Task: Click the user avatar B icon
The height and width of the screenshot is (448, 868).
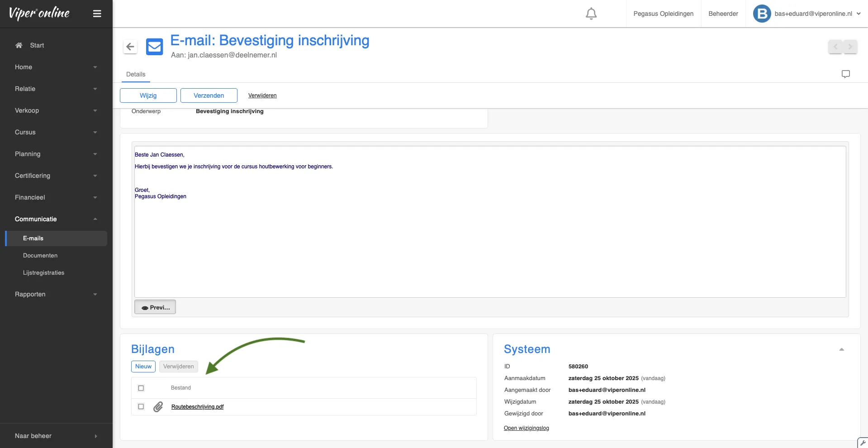Action: click(762, 14)
